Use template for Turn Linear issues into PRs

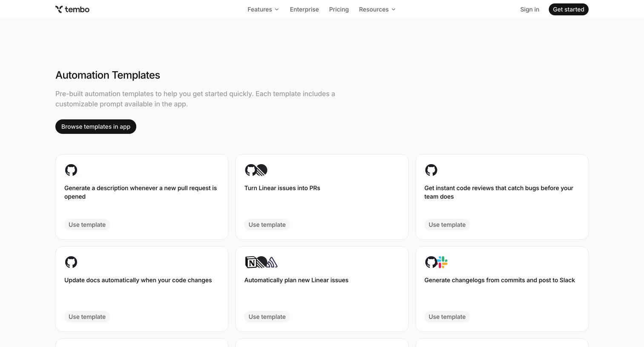267,225
